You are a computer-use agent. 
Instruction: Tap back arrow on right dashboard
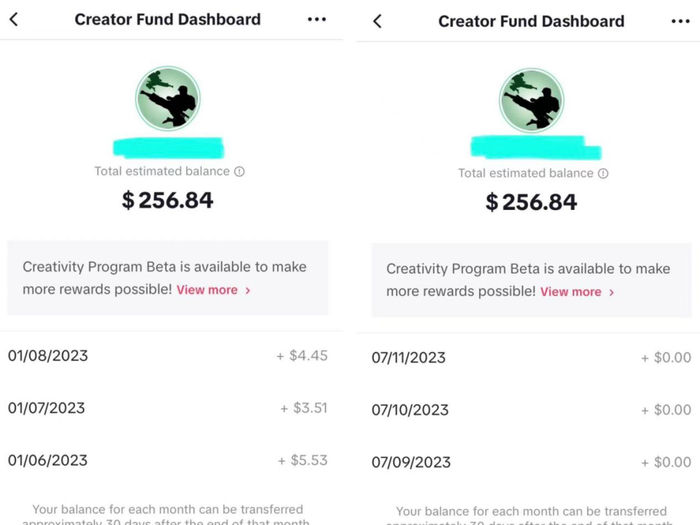coord(377,21)
